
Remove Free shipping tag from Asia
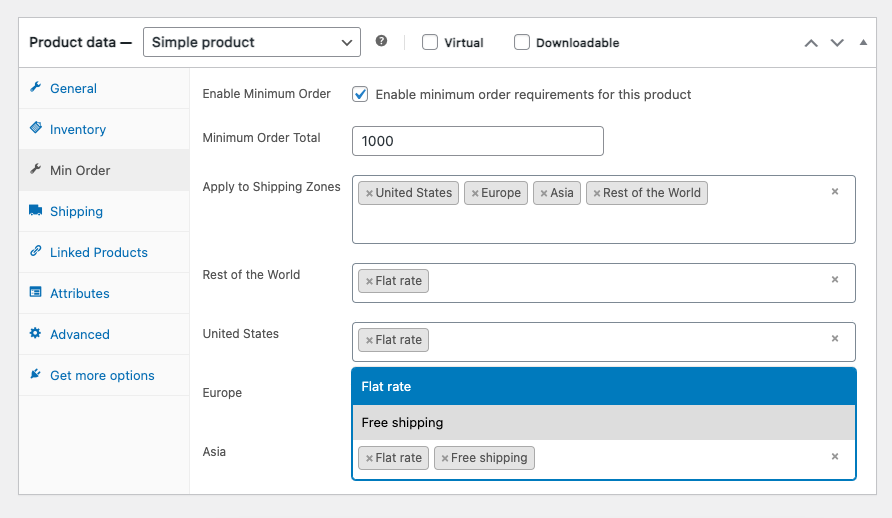[445, 458]
